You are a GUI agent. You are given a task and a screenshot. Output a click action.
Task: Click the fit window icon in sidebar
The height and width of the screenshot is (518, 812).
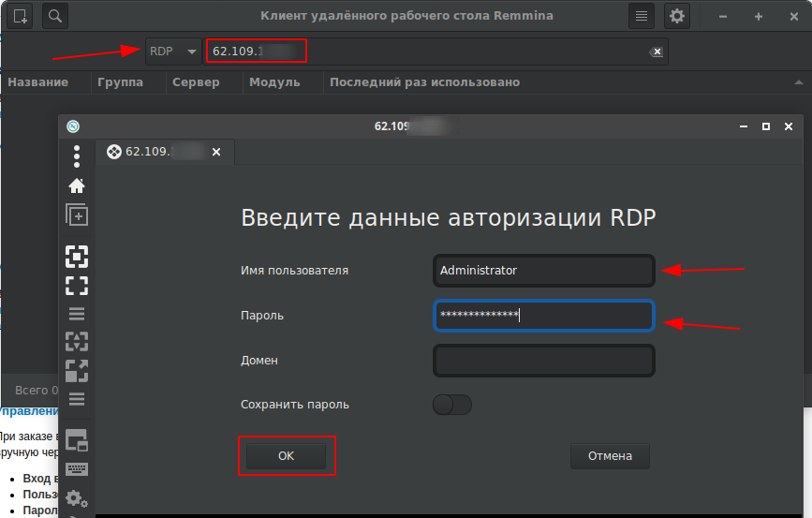click(77, 257)
